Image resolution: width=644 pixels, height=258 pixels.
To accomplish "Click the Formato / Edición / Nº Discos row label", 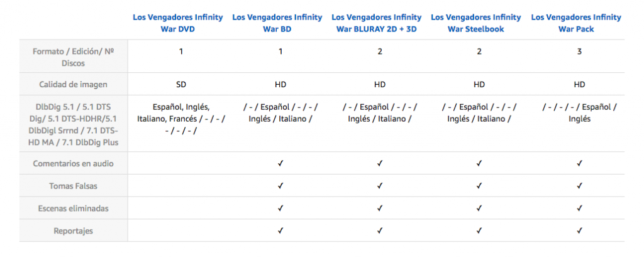I will click(73, 56).
